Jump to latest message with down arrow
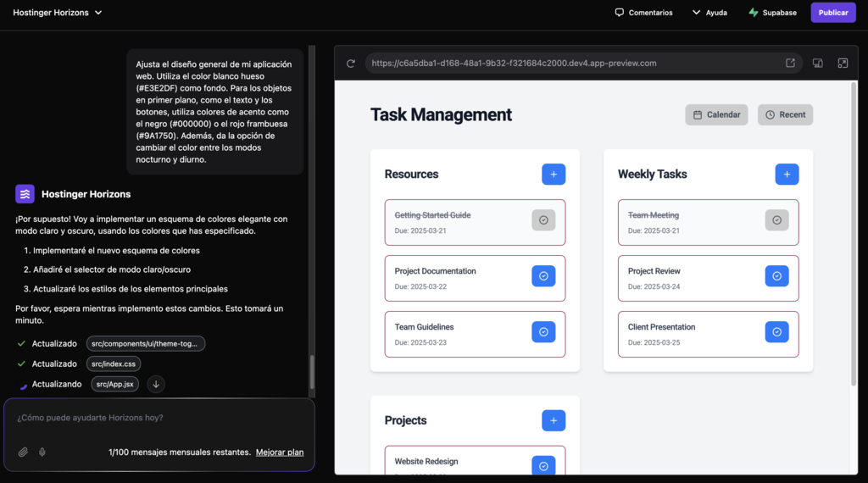This screenshot has width=868, height=483. tap(156, 384)
